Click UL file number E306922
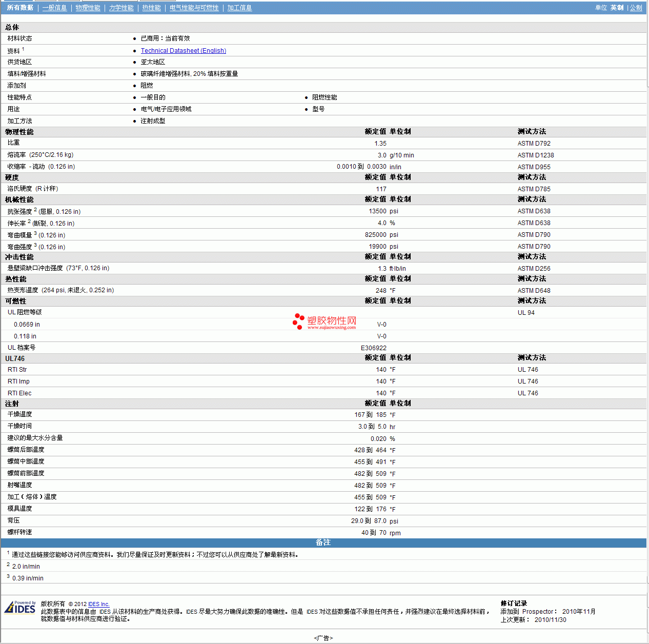This screenshot has width=649, height=644. pyautogui.click(x=374, y=348)
